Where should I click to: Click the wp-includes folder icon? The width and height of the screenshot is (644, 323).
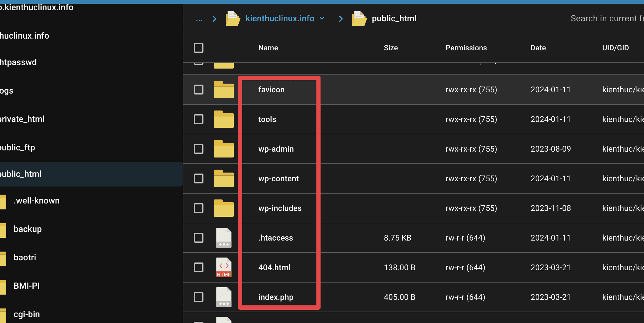(224, 208)
